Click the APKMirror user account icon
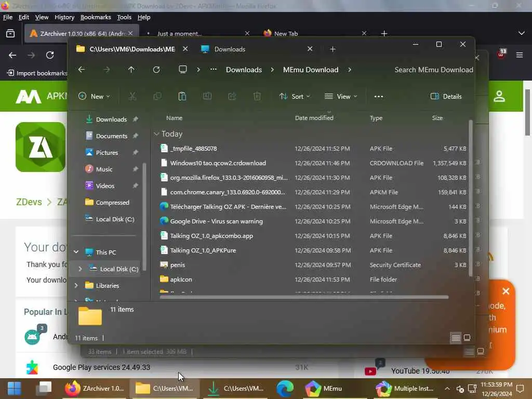532x399 pixels. click(x=499, y=96)
